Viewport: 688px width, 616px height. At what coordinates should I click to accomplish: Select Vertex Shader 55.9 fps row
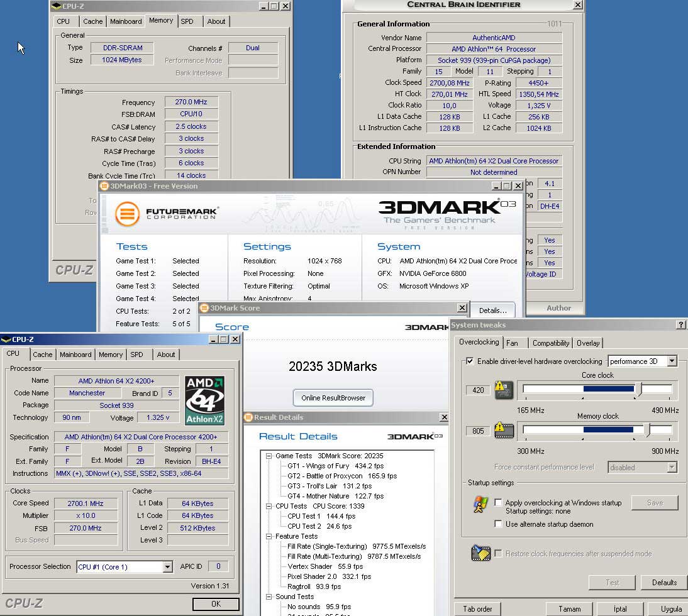coord(325,566)
